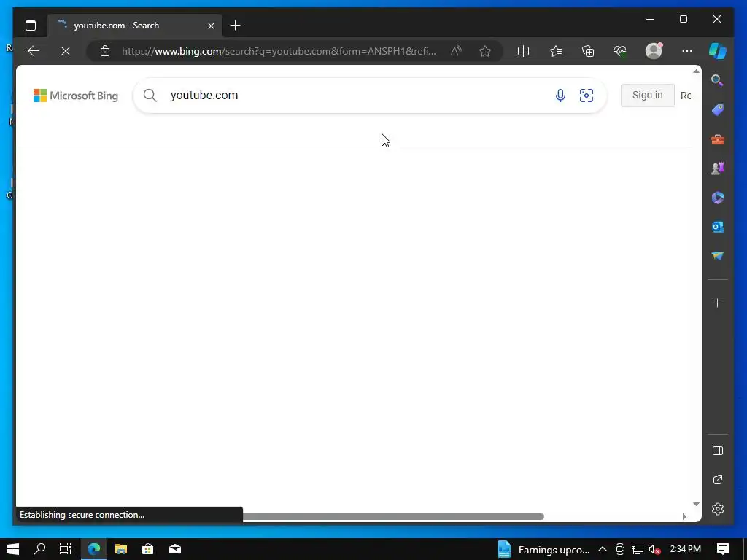The image size is (747, 560).
Task: Open the Favorites list
Action: pyautogui.click(x=555, y=51)
